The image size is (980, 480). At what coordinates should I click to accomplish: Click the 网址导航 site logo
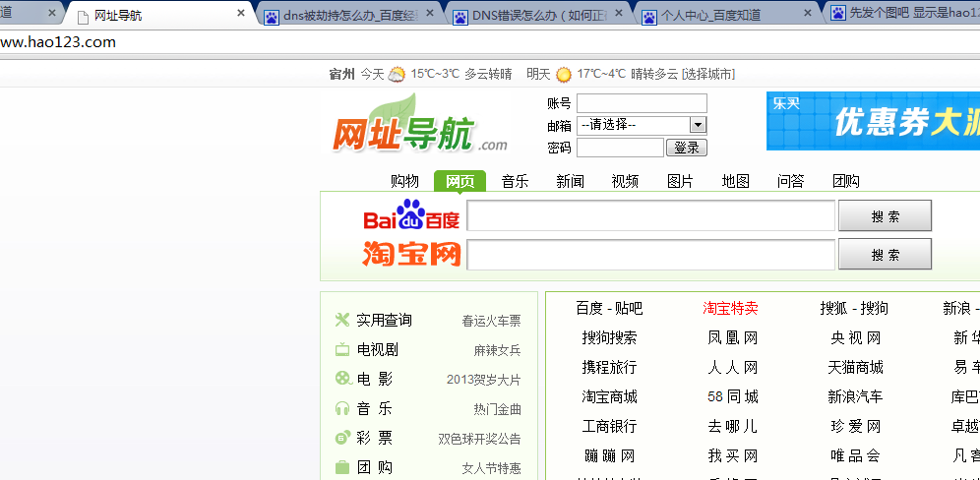click(x=419, y=125)
